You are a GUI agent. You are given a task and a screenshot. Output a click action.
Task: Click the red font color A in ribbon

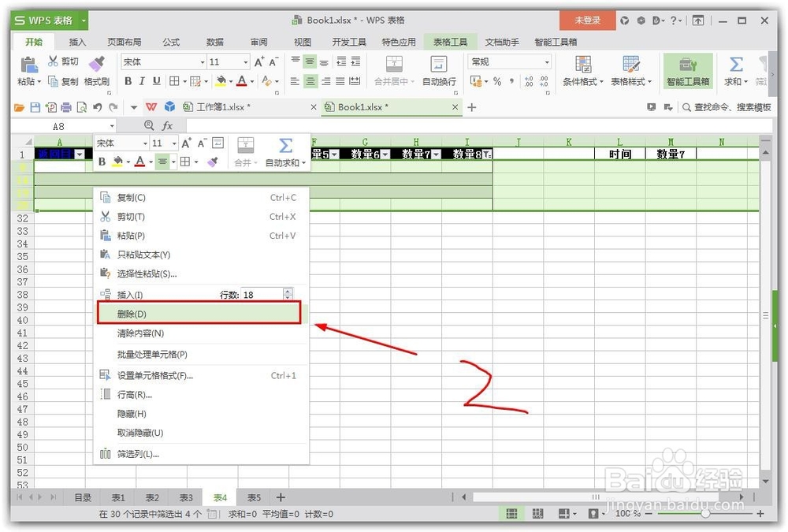pos(242,81)
